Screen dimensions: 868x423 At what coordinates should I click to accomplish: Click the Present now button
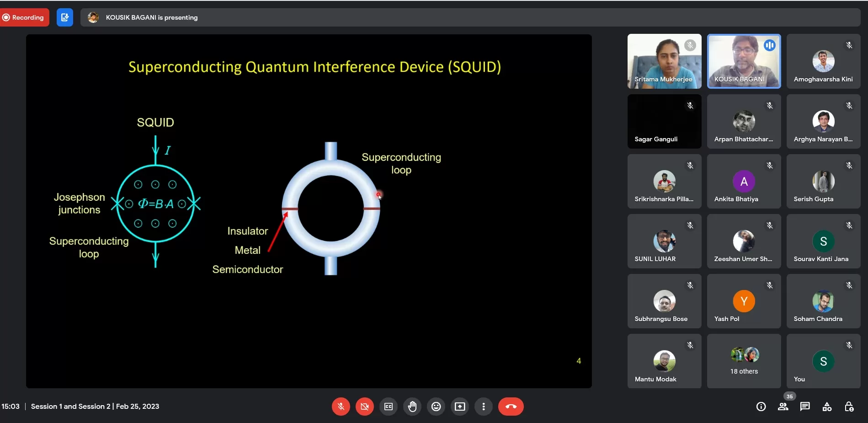coord(460,407)
